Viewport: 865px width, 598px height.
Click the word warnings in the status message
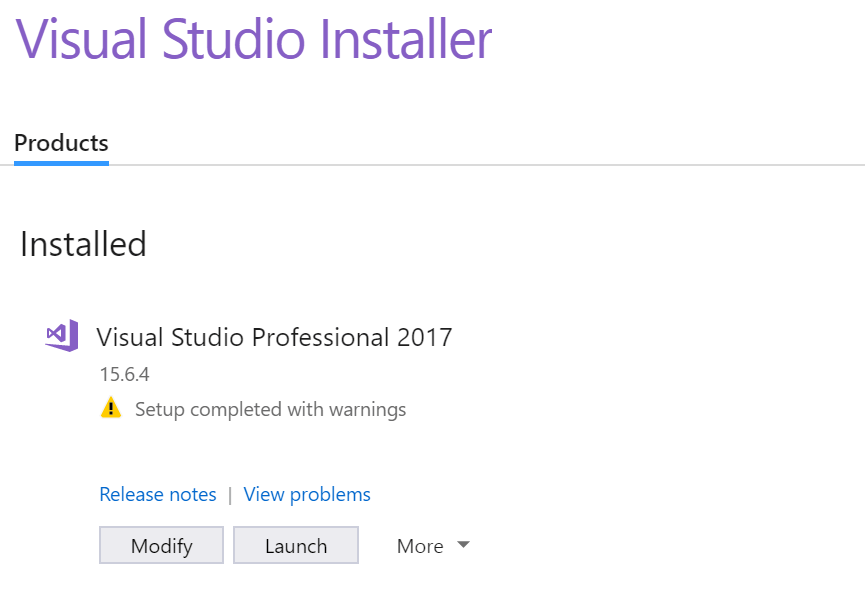pos(367,409)
